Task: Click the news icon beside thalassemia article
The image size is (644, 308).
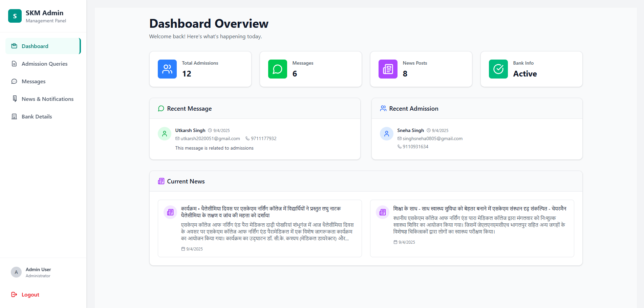Action: pos(170,212)
